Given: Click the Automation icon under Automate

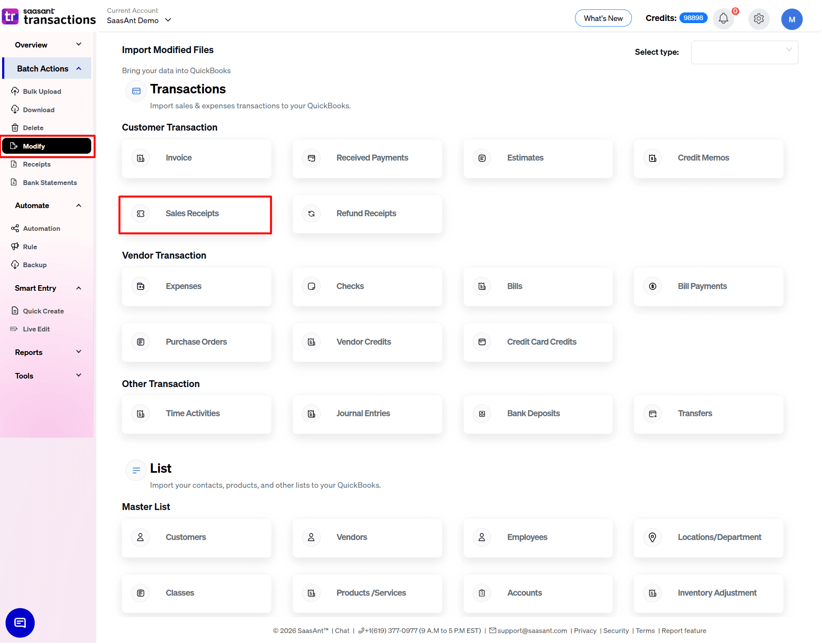Looking at the screenshot, I should click(15, 228).
